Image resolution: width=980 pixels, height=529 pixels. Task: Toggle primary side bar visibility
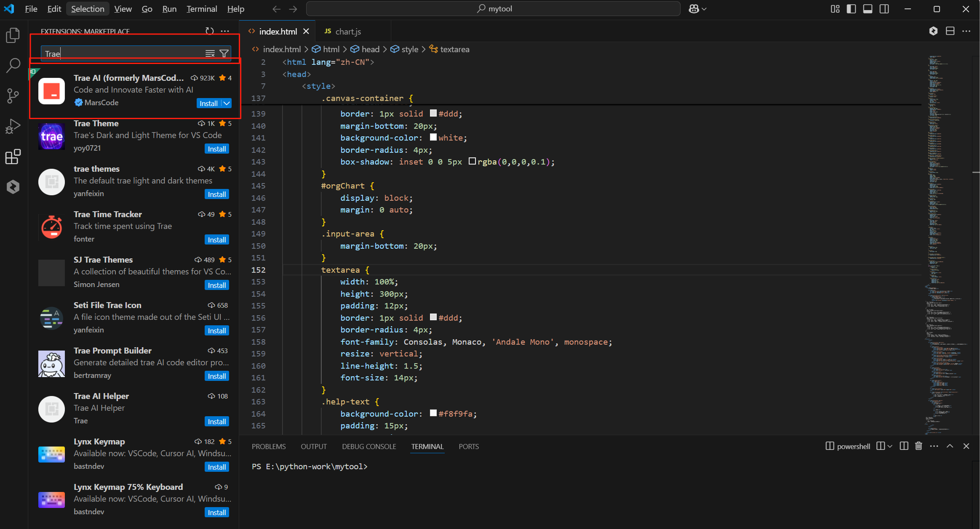851,9
